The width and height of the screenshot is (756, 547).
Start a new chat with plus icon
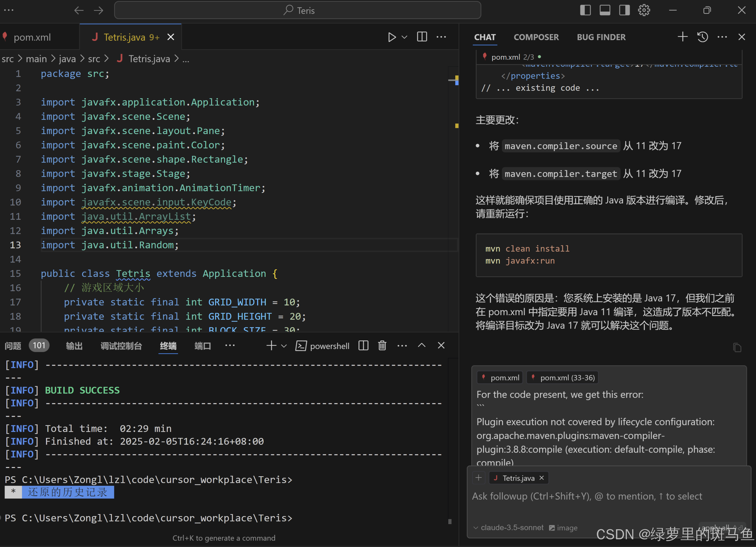[682, 37]
